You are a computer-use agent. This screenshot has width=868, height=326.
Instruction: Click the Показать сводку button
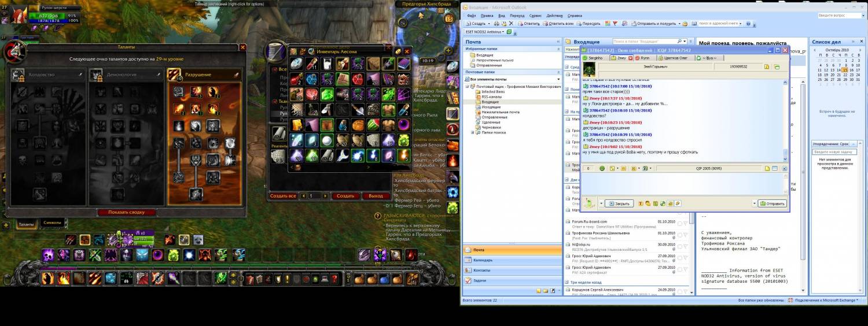[127, 212]
